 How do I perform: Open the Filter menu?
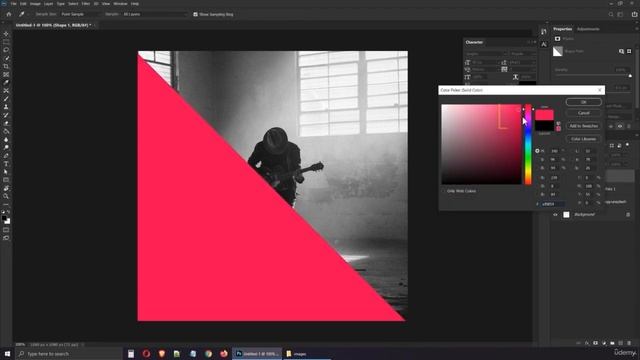click(86, 4)
